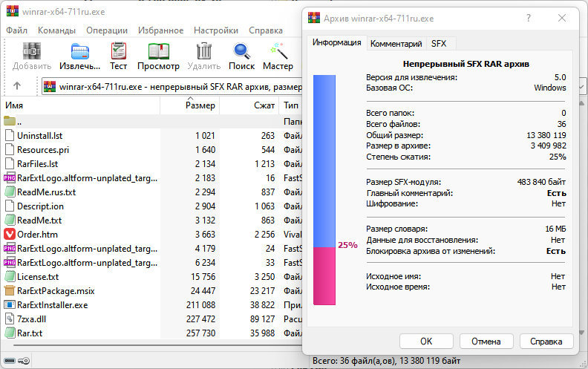Run the archive Test (Тест) tool
588x369 pixels.
pos(119,51)
